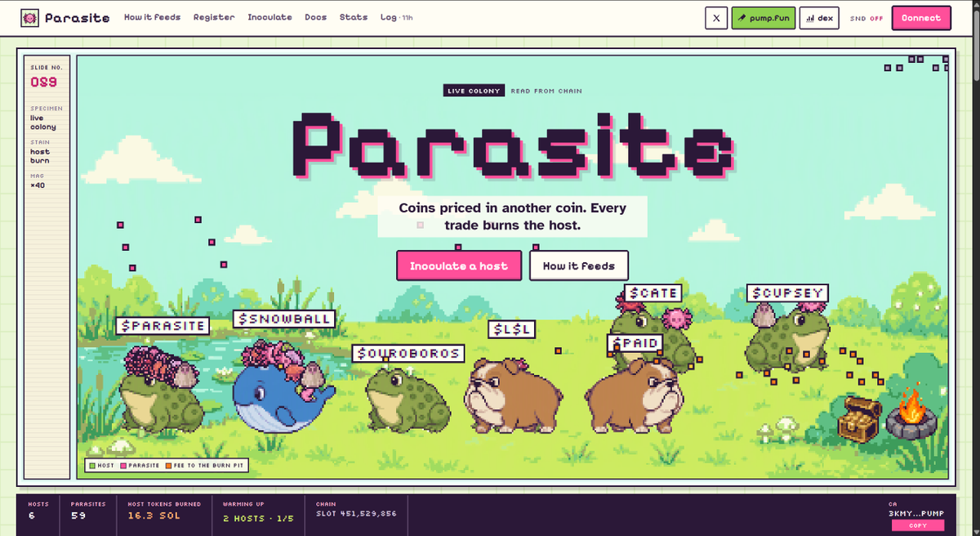Click the Connect wallet button
This screenshot has width=980, height=536.
(921, 17)
